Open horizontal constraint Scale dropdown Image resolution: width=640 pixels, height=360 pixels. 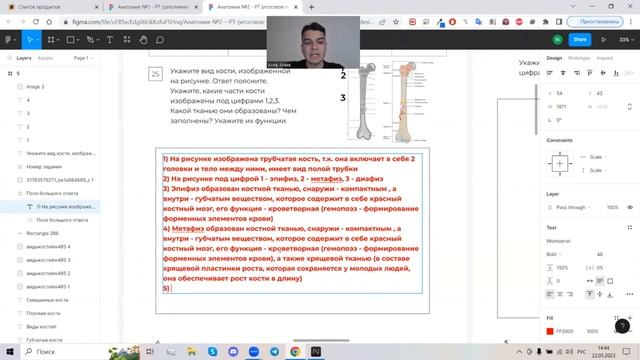(x=598, y=157)
